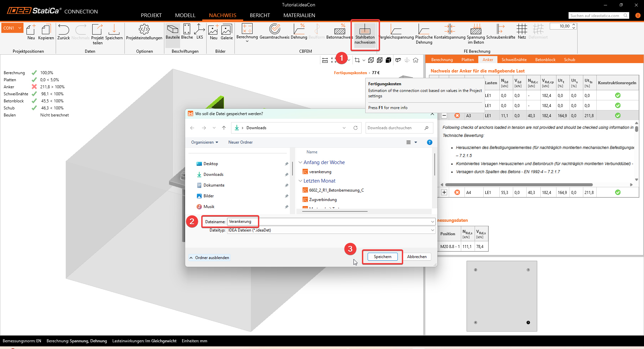Collapse the 'Anfang der Woche' group
This screenshot has height=349, width=644.
click(300, 162)
